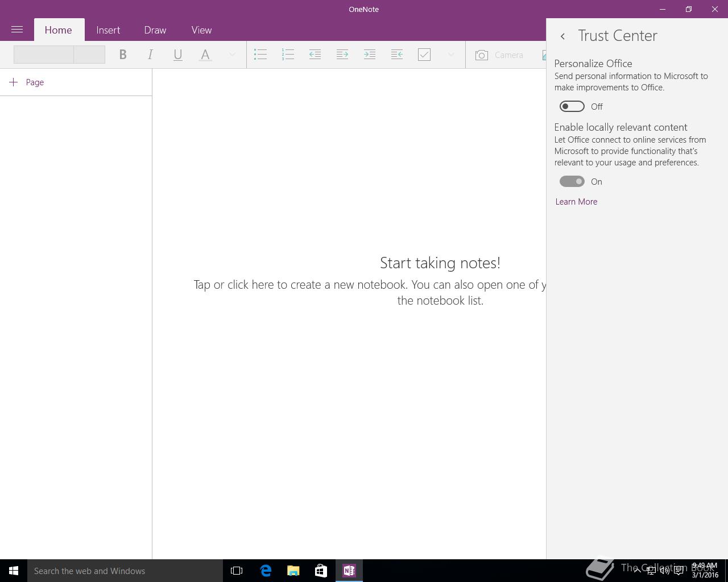Switch to the Insert tab

pos(108,30)
